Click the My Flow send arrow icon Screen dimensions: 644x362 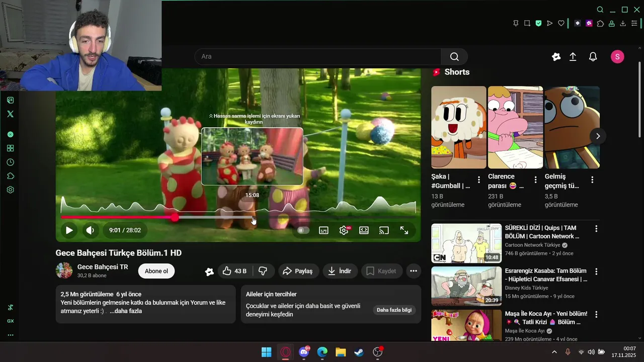549,23
